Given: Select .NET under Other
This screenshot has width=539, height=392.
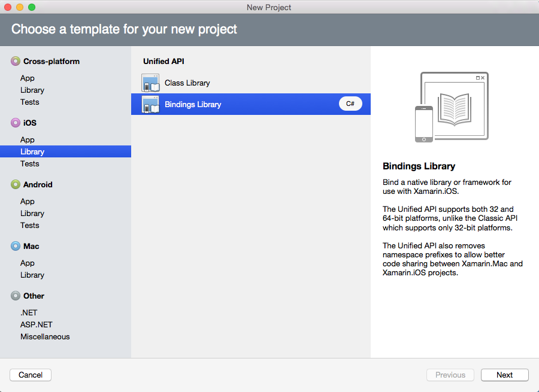Looking at the screenshot, I should [x=29, y=312].
